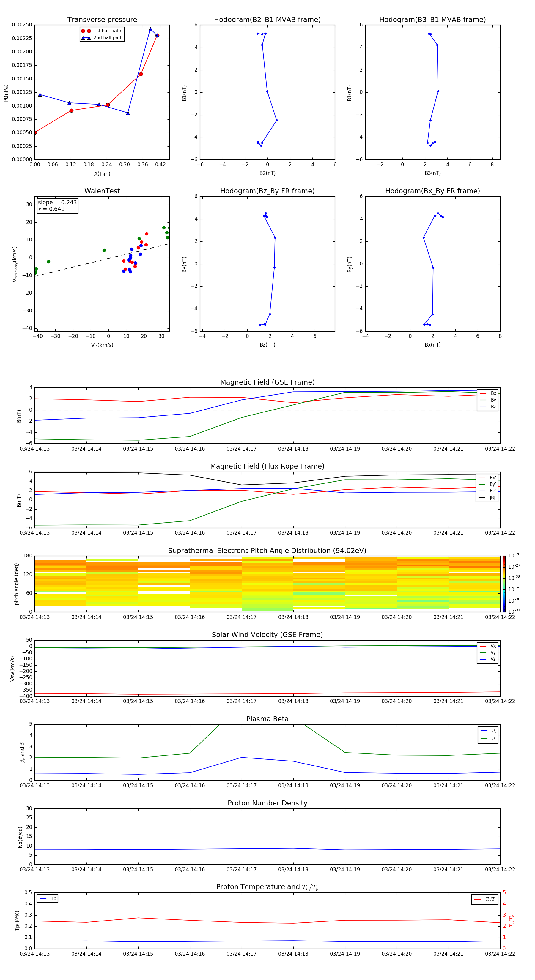Click the '|B|' entry in flux rope legend

pos(487,498)
